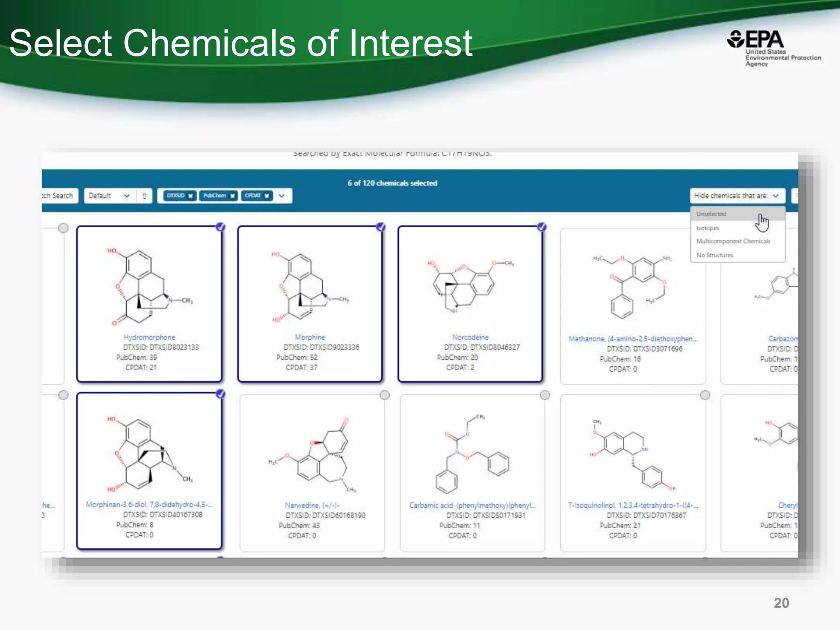Click Methanone's DTXSID3071696 value
This screenshot has height=630, width=840.
tap(658, 349)
